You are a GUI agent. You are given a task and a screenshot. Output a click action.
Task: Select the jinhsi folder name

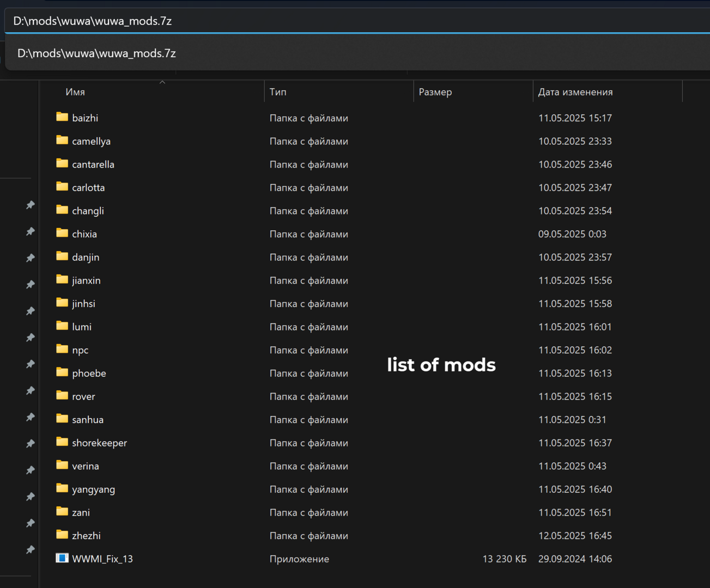tap(83, 304)
